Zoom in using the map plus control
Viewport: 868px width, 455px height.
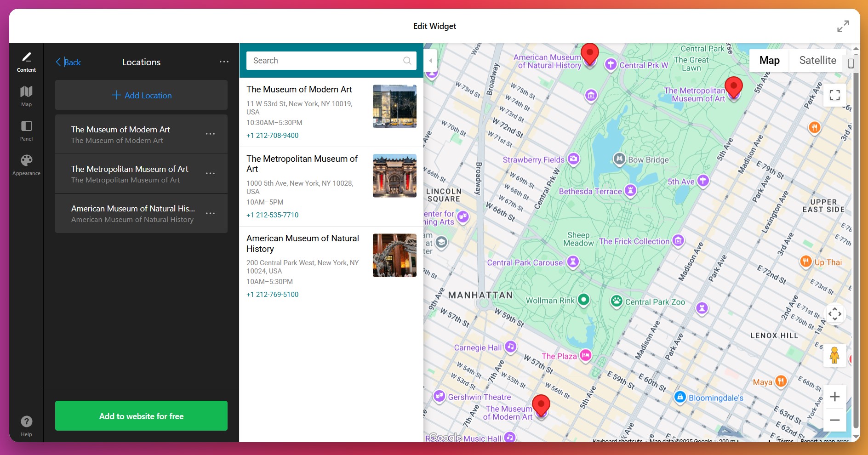(x=835, y=396)
